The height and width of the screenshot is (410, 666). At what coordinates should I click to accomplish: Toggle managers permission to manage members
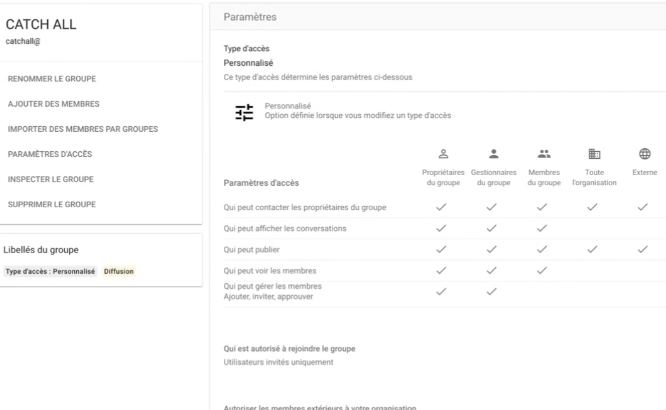coord(492,291)
